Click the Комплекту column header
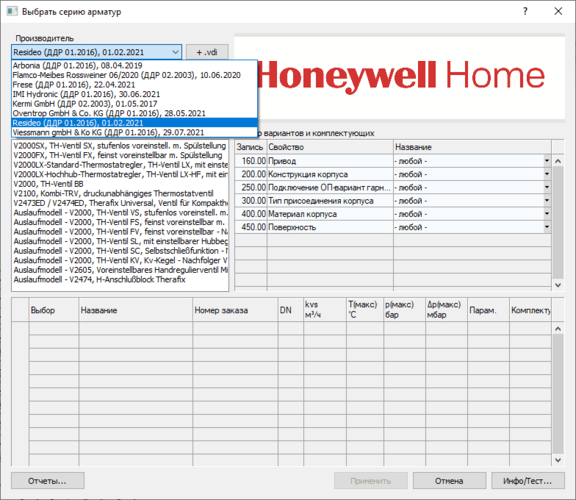Screen dimensions: 576x500 tap(530, 310)
